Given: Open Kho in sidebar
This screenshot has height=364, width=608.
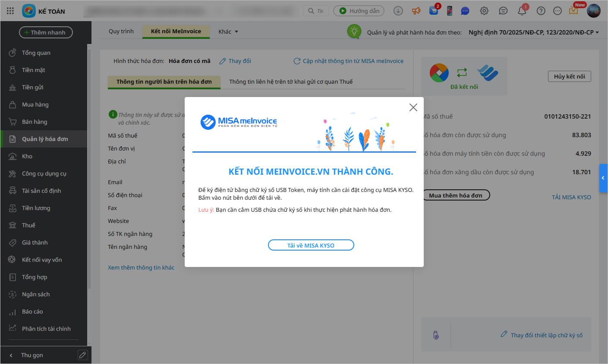Looking at the screenshot, I should (x=44, y=156).
